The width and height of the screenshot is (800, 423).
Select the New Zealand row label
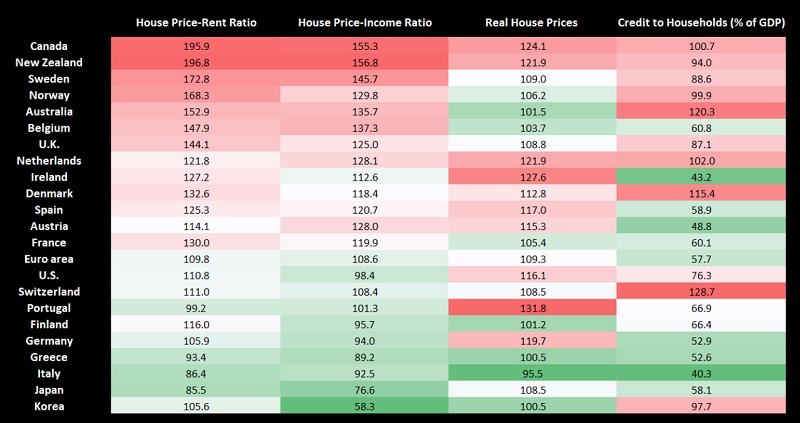coord(48,63)
